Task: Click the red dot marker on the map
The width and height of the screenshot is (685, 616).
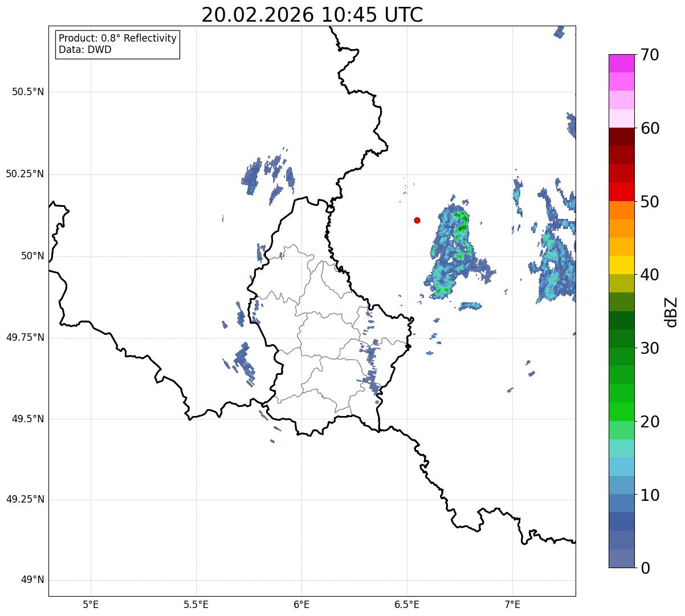Action: [417, 220]
